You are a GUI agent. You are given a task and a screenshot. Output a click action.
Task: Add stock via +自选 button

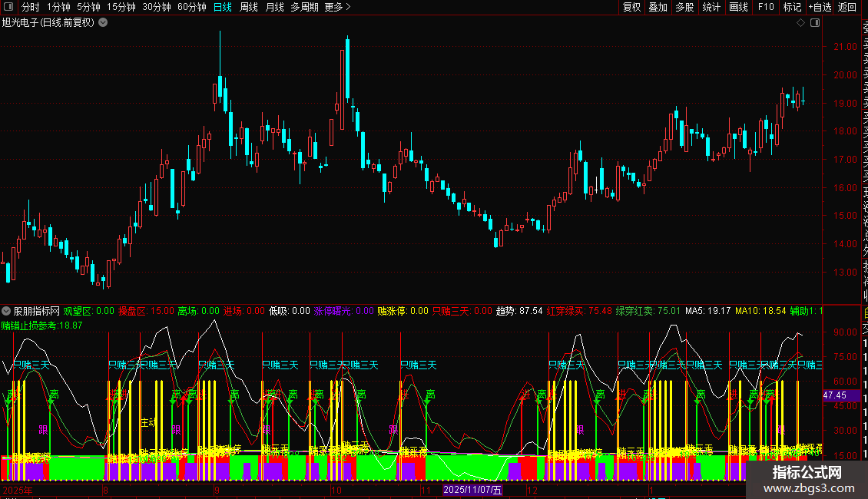coord(820,7)
